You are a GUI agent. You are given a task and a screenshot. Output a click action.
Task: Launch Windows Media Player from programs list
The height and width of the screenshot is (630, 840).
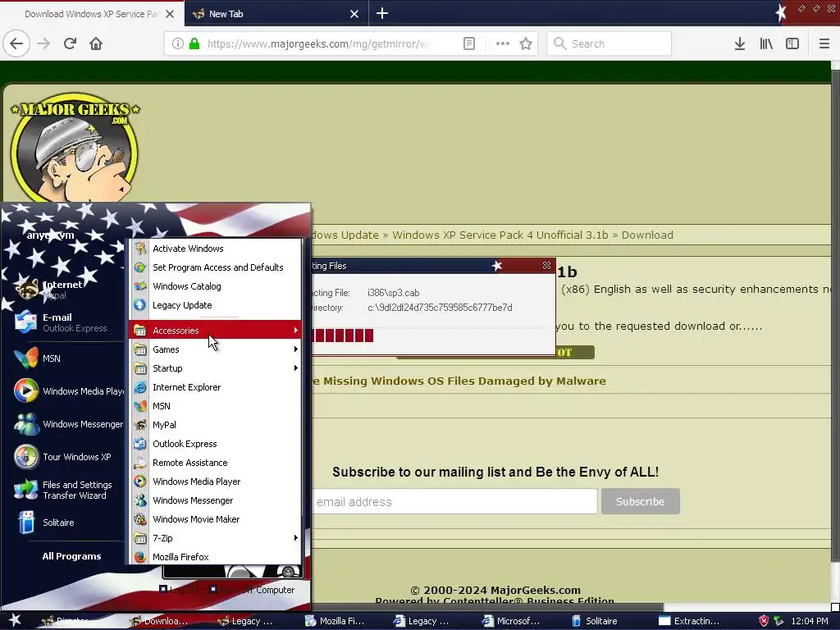pyautogui.click(x=215, y=481)
